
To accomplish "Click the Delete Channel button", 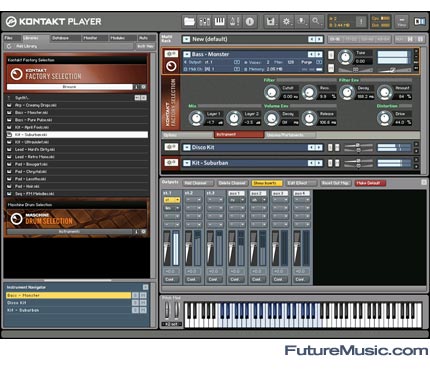I will click(x=232, y=183).
